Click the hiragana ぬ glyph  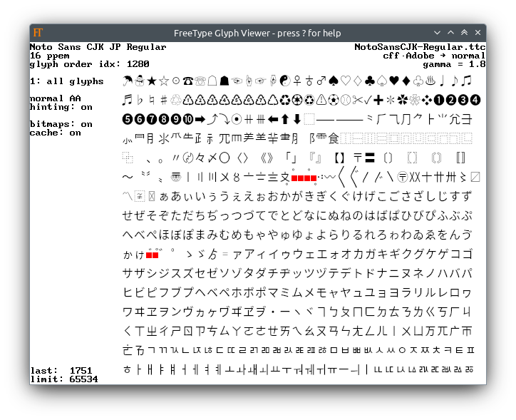(334, 216)
